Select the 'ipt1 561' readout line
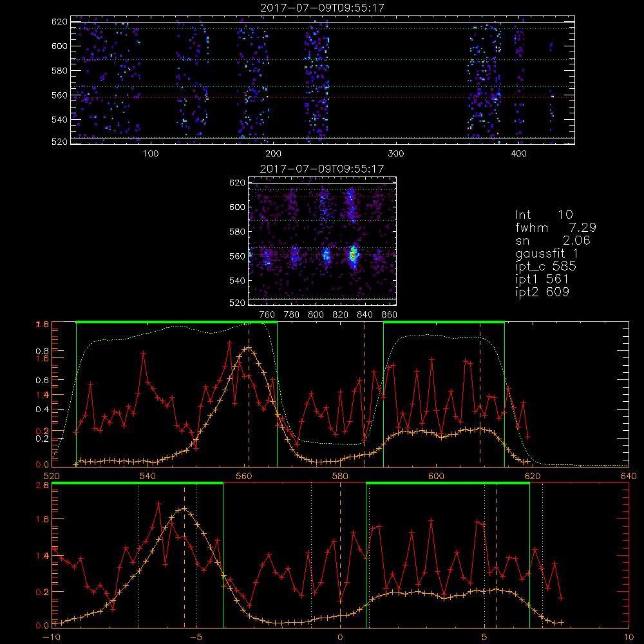This screenshot has width=644, height=644. [x=542, y=279]
